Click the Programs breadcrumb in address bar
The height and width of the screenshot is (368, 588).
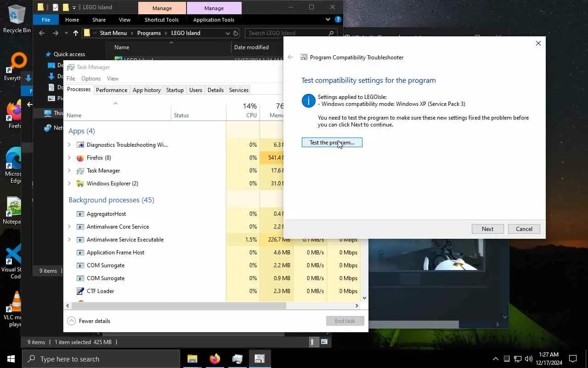click(149, 33)
